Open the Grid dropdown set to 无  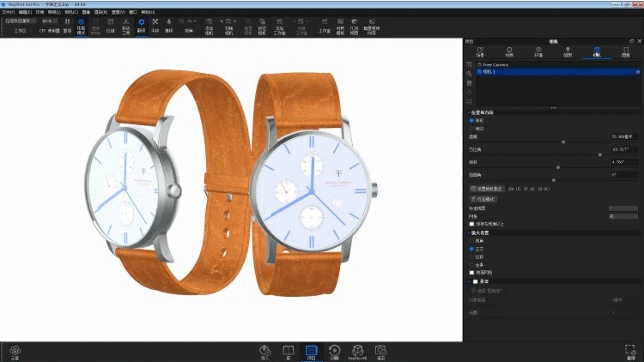click(x=623, y=216)
